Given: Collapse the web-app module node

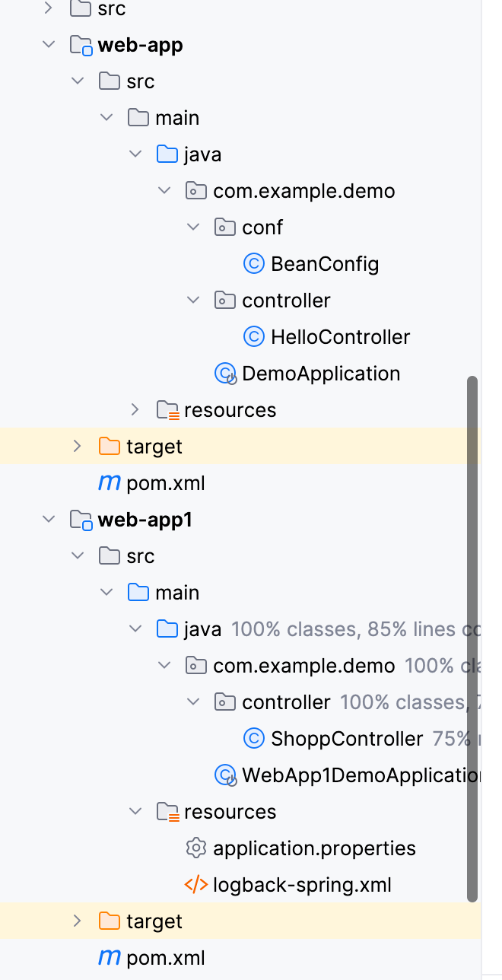Looking at the screenshot, I should [x=49, y=45].
